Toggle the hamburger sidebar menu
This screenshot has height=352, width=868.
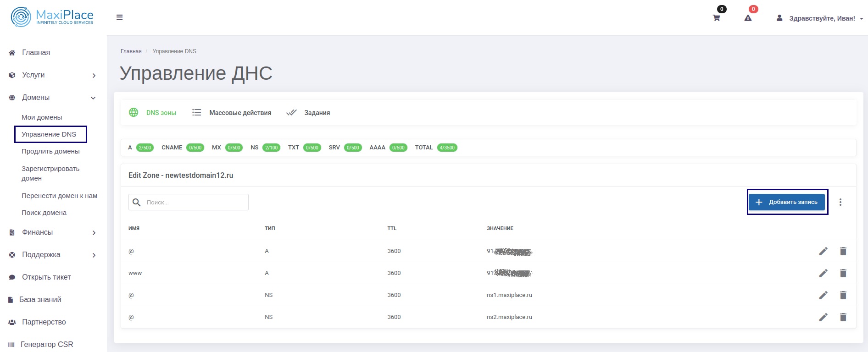(x=119, y=17)
